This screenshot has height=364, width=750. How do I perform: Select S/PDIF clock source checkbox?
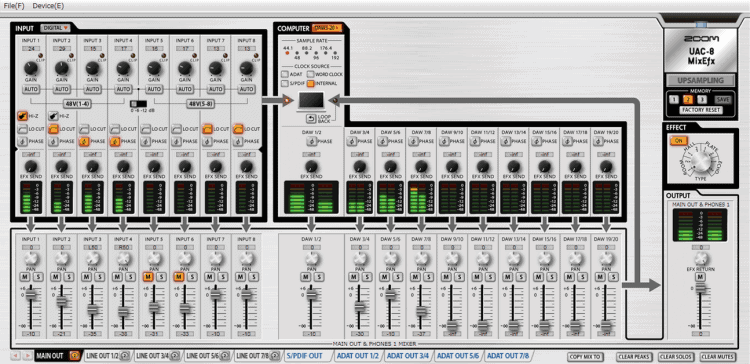pos(285,84)
